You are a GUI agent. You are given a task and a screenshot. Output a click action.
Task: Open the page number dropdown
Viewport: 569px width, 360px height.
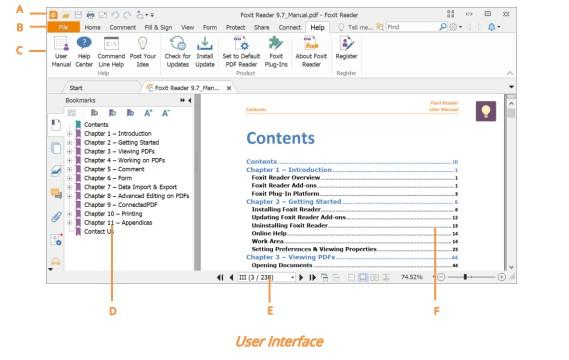(x=292, y=278)
